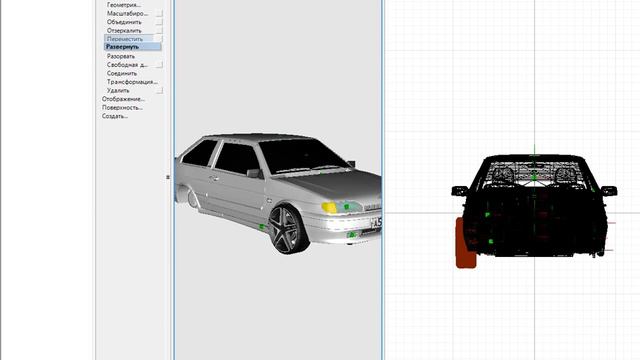Select the Объединить tool
640x360 pixels.
coord(124,22)
